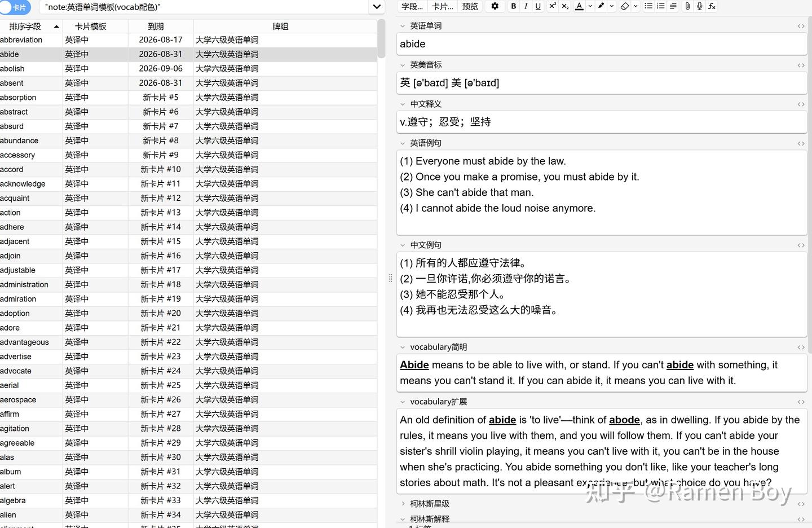Viewport: 812px width, 528px height.
Task: Toggle HTML editor for 柯林斯解释 field
Action: click(x=801, y=519)
